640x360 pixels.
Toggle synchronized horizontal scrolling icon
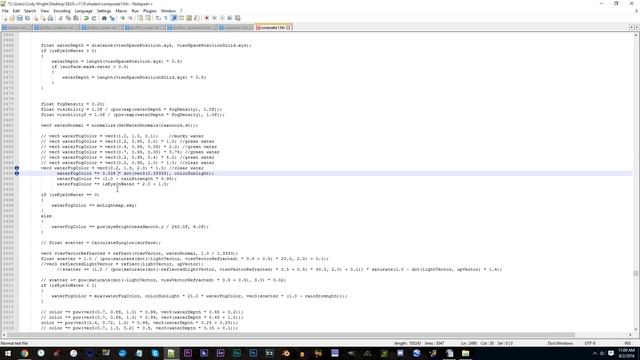point(148,18)
